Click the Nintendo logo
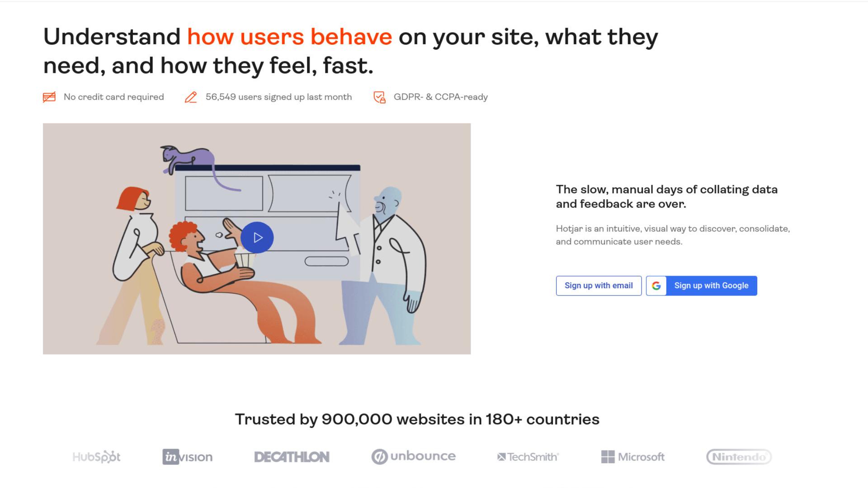The height and width of the screenshot is (488, 868). pyautogui.click(x=739, y=457)
